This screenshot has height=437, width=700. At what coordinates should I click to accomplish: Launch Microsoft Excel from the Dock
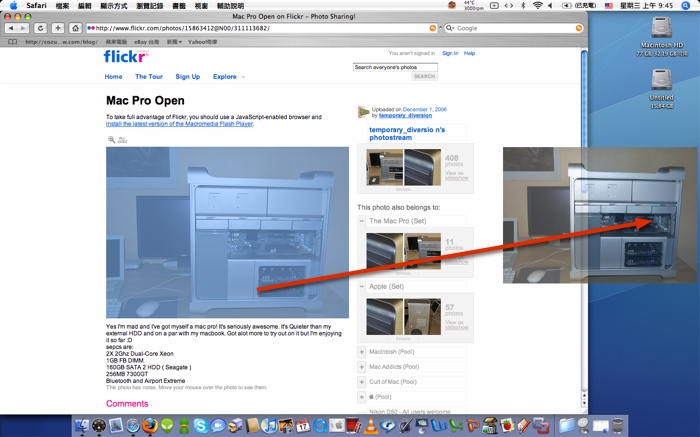click(x=456, y=425)
